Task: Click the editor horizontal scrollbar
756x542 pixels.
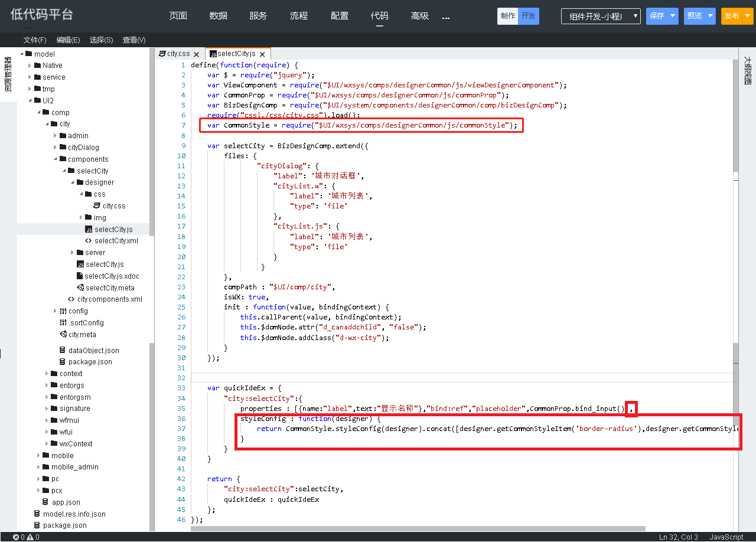Action: click(x=418, y=529)
